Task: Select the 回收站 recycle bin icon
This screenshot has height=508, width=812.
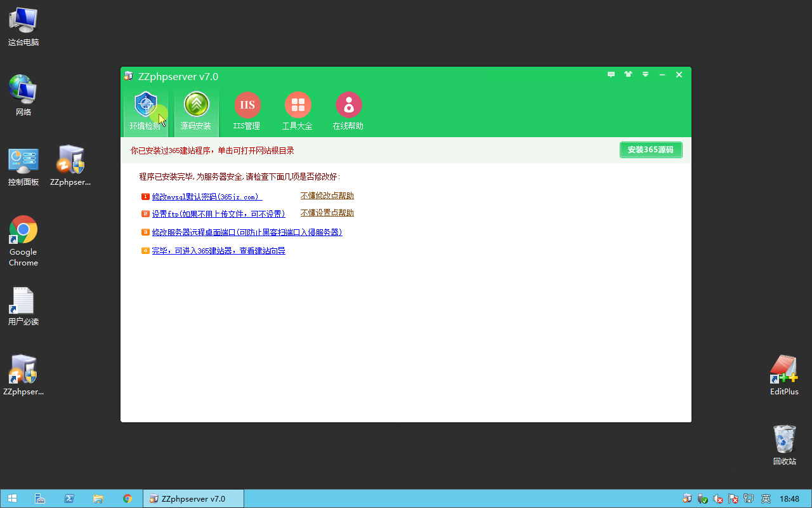Action: pyautogui.click(x=784, y=445)
